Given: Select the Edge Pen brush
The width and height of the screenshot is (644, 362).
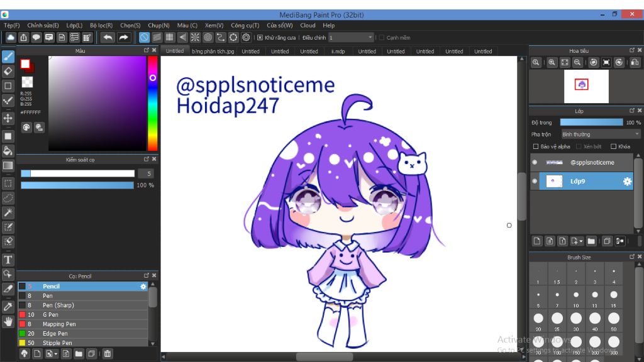Looking at the screenshot, I should coord(82,334).
